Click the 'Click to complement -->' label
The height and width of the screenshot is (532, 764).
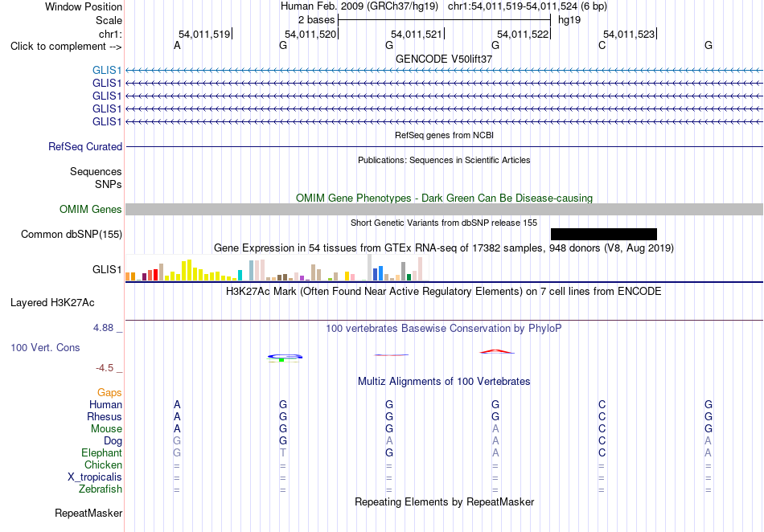pyautogui.click(x=66, y=47)
